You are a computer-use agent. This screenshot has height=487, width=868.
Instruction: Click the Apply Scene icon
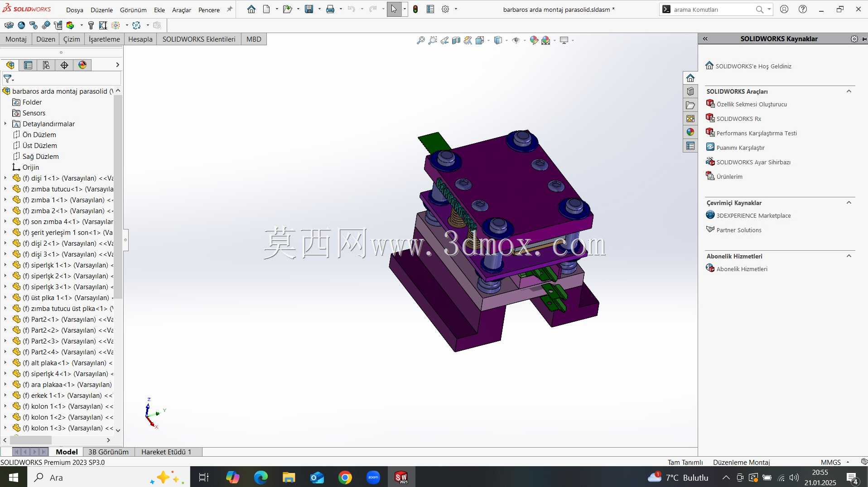[546, 40]
